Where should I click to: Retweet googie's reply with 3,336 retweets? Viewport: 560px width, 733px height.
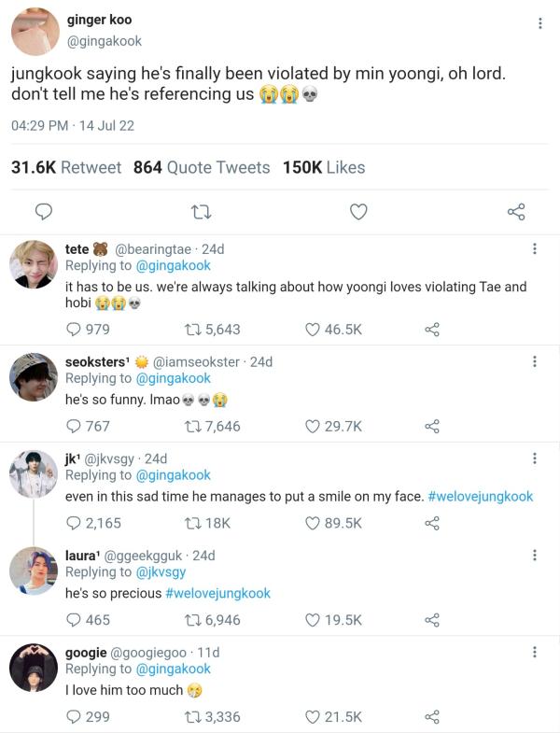coord(193,717)
